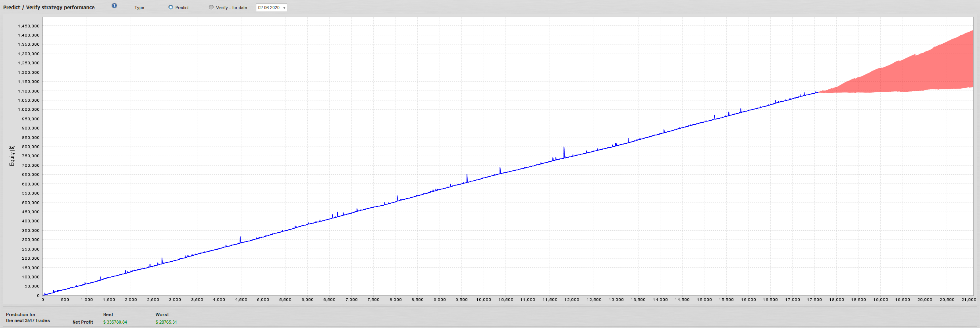Select the Verify - for date radio button
The image size is (980, 328).
(x=211, y=7)
